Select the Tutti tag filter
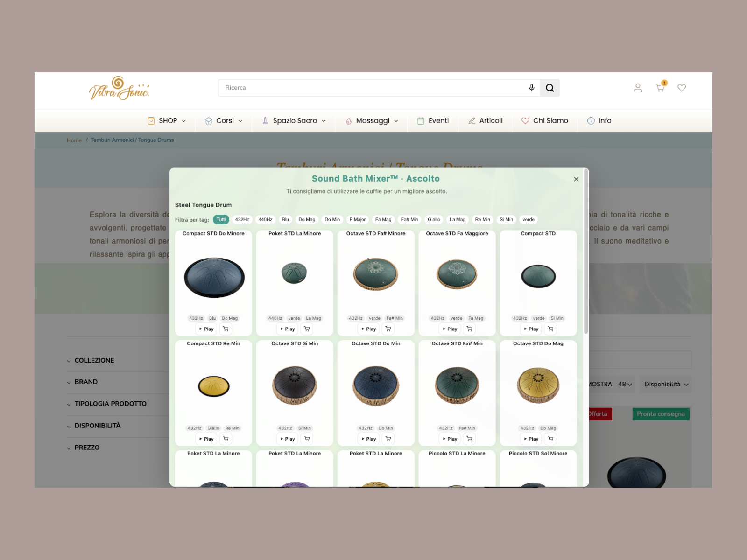This screenshot has height=560, width=747. coord(221,219)
